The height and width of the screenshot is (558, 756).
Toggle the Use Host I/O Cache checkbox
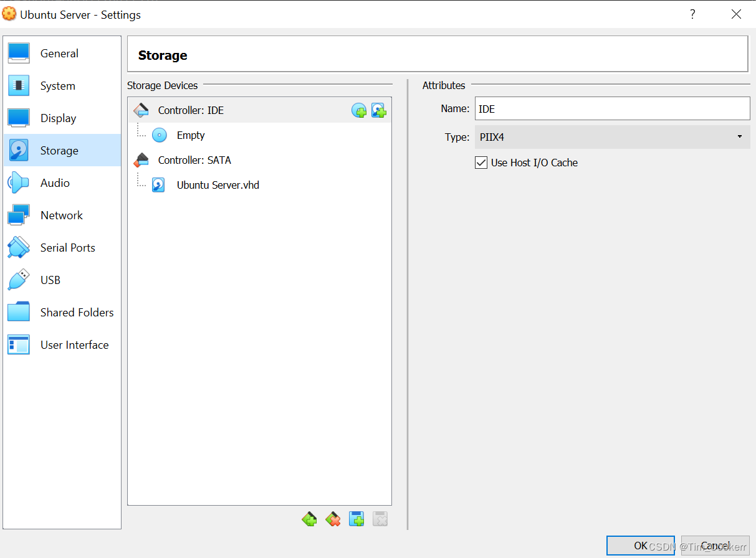tap(481, 163)
